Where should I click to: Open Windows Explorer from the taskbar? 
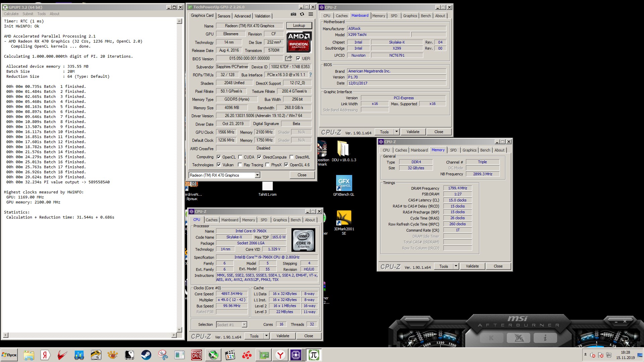pyautogui.click(x=29, y=355)
